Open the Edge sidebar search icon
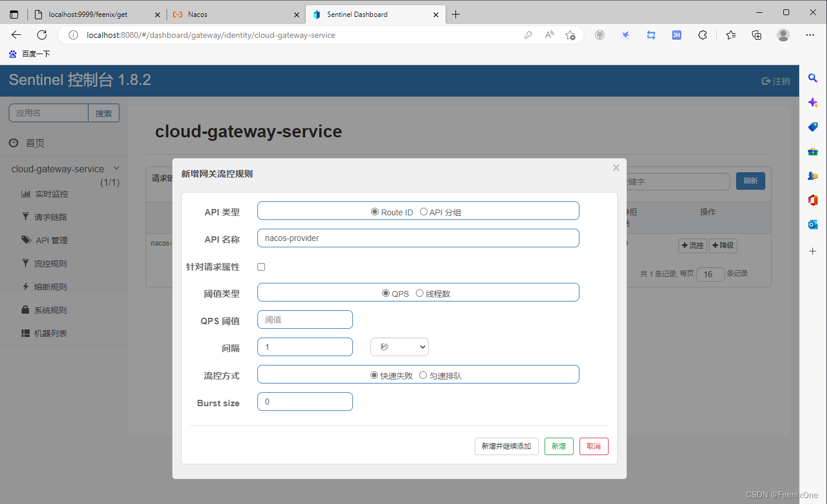The width and height of the screenshot is (827, 504). coord(813,78)
